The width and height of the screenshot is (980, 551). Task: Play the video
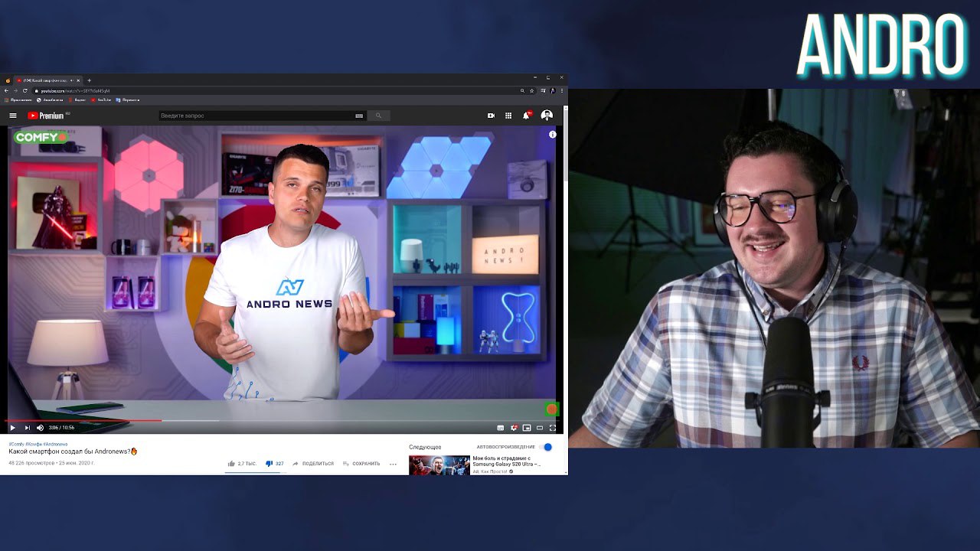(12, 428)
